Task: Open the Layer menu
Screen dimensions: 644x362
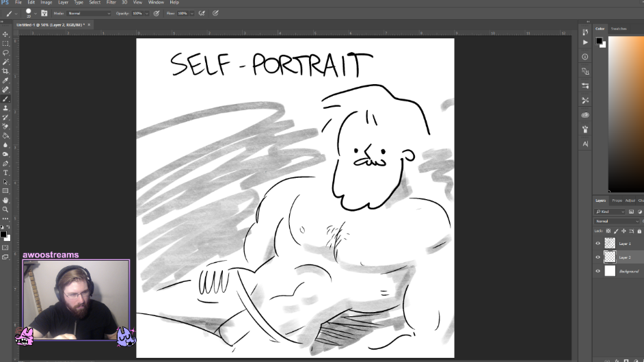Action: [63, 3]
